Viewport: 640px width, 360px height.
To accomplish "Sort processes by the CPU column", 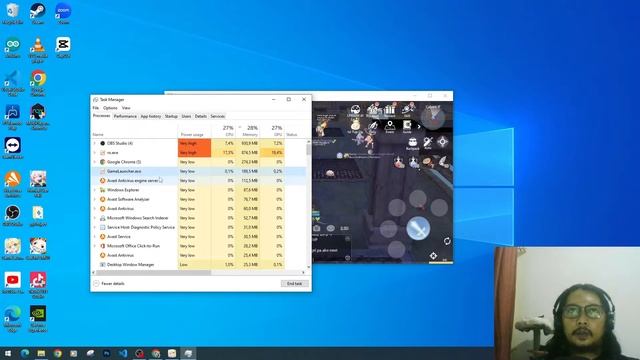I will (x=223, y=131).
